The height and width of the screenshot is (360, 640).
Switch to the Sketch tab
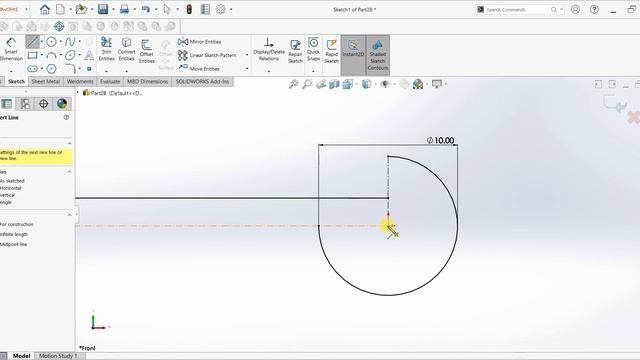point(16,81)
